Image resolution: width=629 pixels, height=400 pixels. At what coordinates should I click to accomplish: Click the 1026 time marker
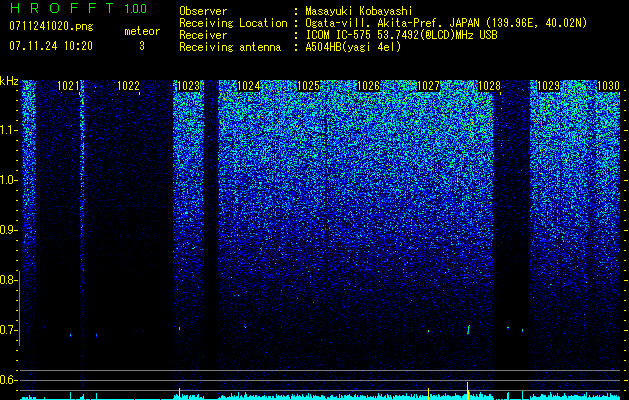368,86
